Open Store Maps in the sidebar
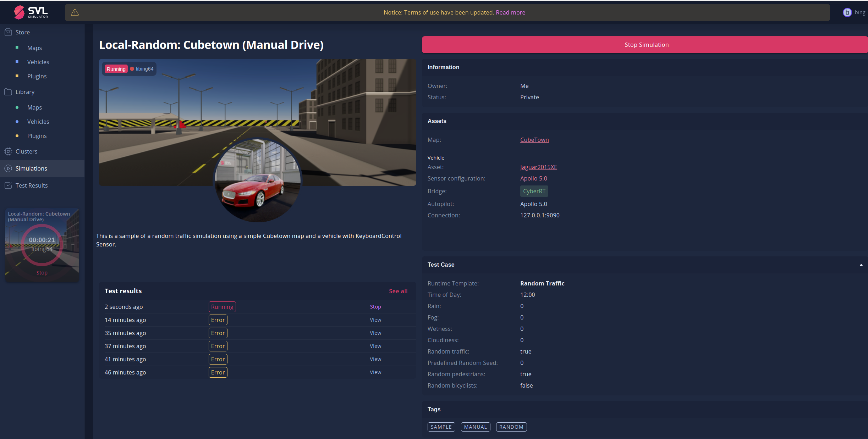Viewport: 868px width, 439px height. click(34, 48)
